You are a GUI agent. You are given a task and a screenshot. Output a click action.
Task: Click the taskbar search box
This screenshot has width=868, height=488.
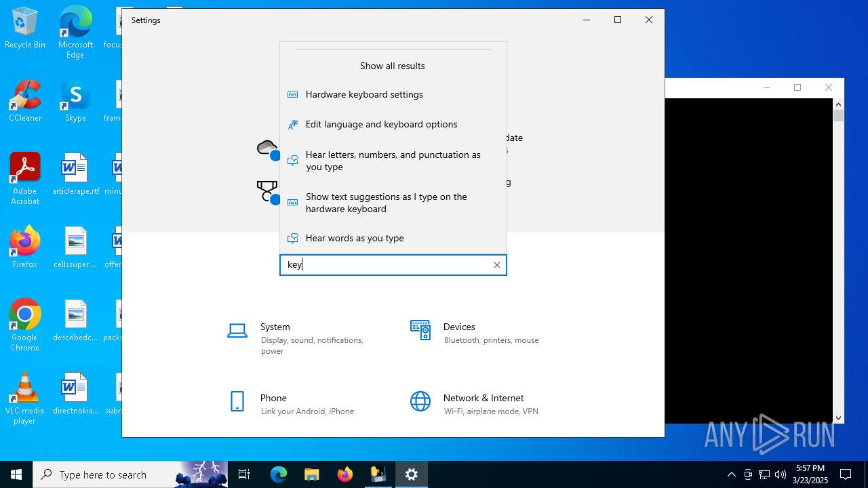[x=131, y=474]
